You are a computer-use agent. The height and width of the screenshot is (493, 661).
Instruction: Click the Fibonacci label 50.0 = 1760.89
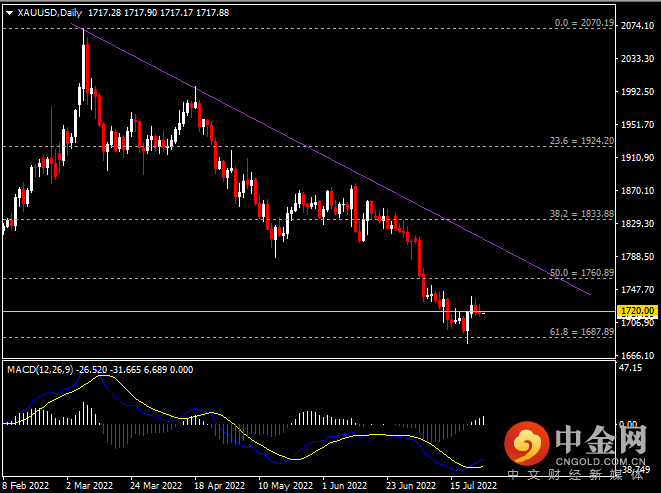click(x=582, y=273)
